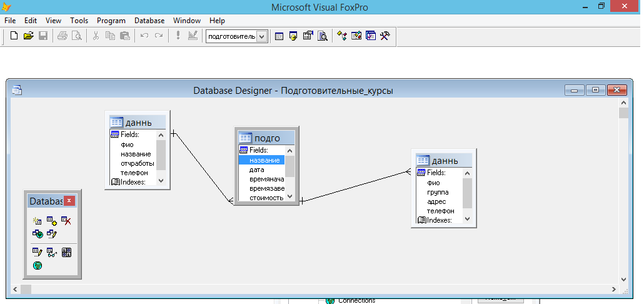Click the Open folder toolbar icon
Viewport: 644px width, 304px height.
(28, 36)
